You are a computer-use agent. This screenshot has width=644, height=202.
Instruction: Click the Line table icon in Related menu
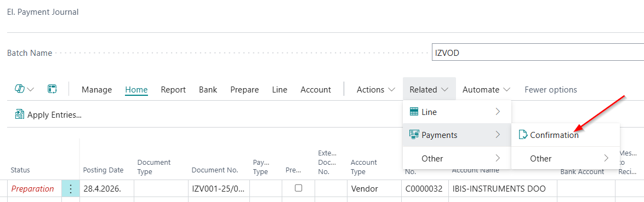coord(414,112)
